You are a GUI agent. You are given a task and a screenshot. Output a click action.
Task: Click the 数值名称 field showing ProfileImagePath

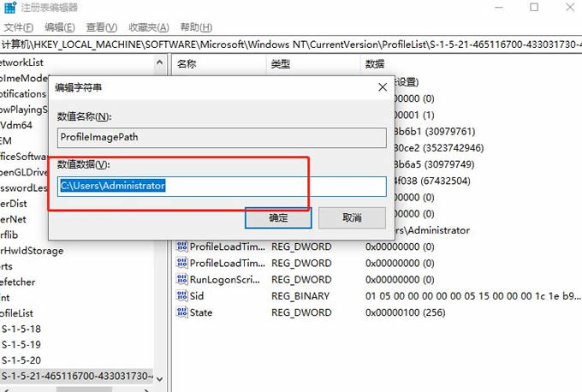click(x=222, y=137)
